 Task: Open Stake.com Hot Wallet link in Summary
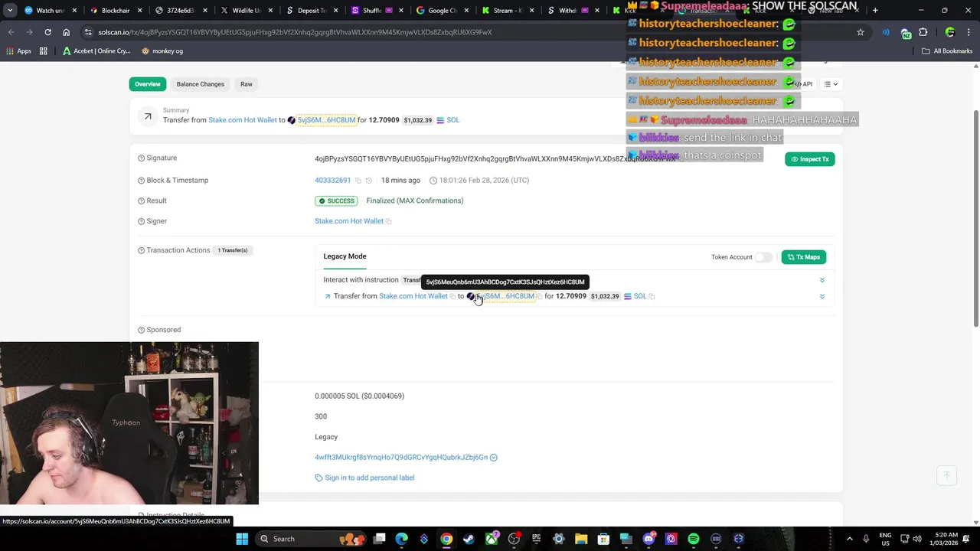(x=243, y=120)
